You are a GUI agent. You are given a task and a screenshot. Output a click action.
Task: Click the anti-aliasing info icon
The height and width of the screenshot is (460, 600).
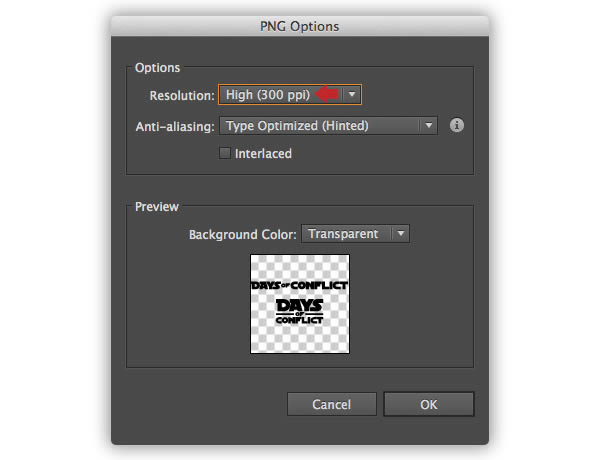click(457, 125)
